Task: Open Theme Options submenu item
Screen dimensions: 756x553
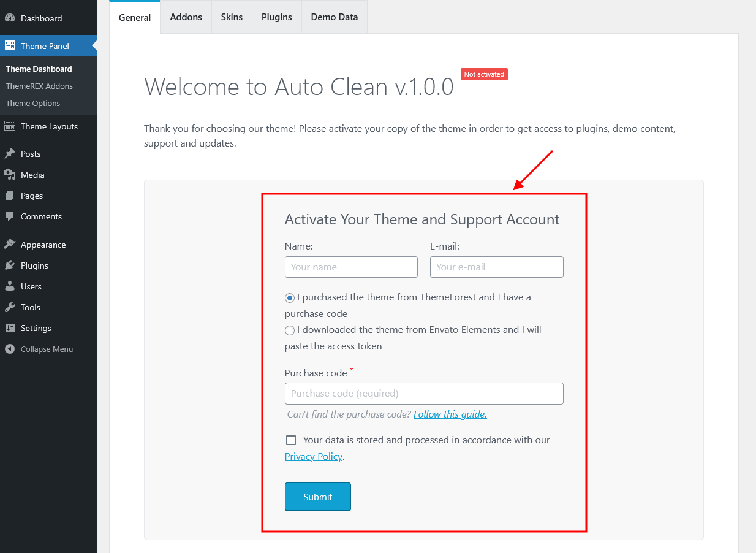Action: (x=33, y=103)
